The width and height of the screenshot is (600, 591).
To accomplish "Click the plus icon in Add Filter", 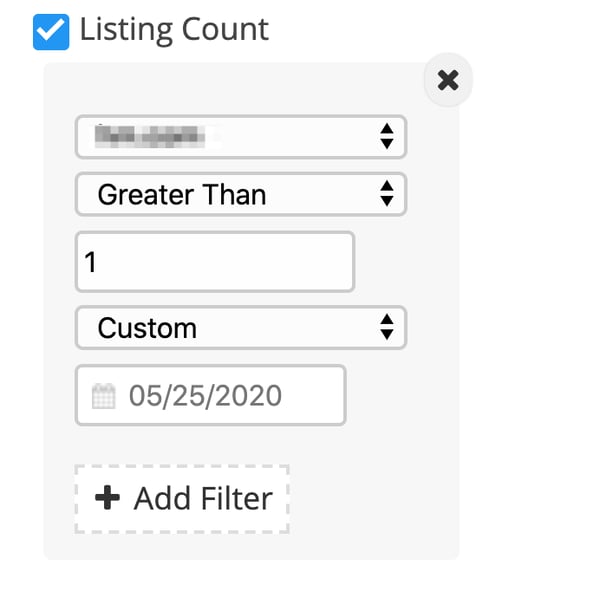I will (108, 498).
